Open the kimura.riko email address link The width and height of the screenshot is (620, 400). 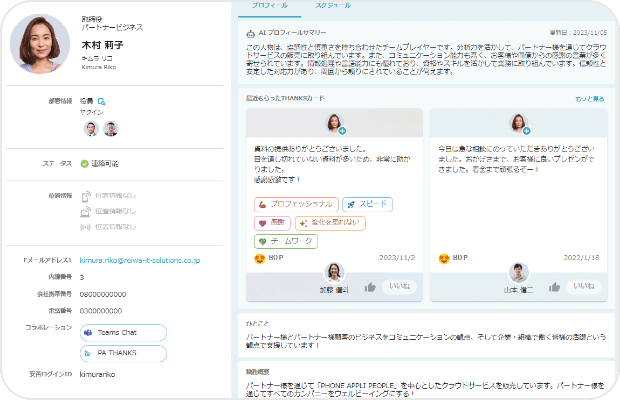(140, 260)
